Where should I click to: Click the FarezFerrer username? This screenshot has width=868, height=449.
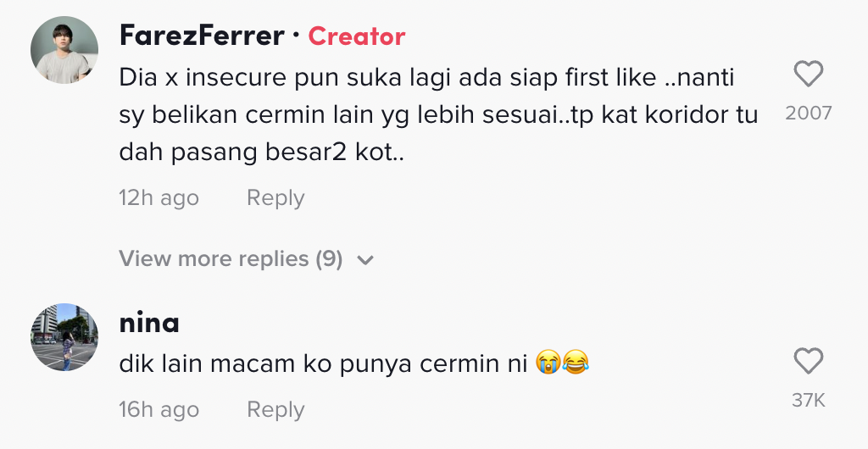[x=202, y=36]
